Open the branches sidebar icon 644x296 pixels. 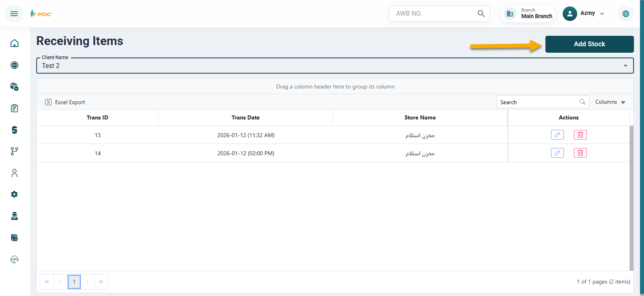(x=14, y=151)
